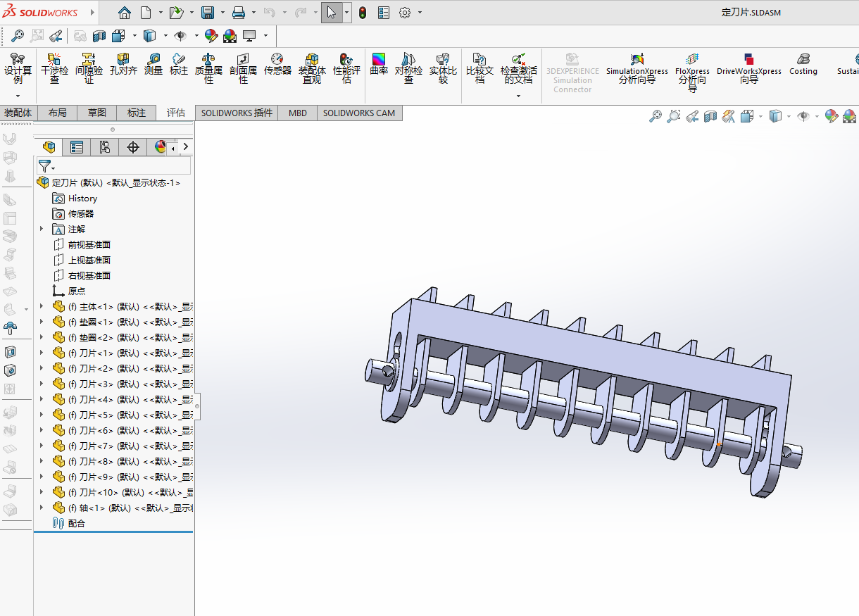Click the Costing tool icon
Screen dimensions: 859x616
point(803,65)
